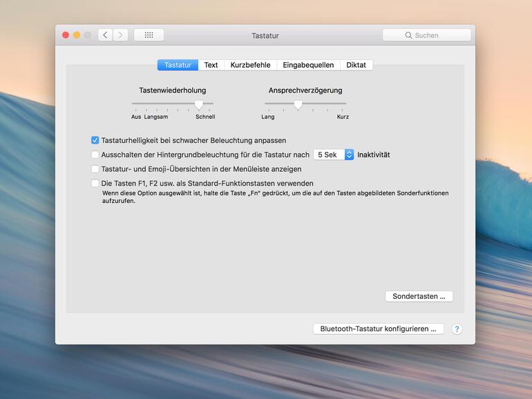Image resolution: width=532 pixels, height=399 pixels.
Task: Switch to the Diktat tab
Action: 356,65
